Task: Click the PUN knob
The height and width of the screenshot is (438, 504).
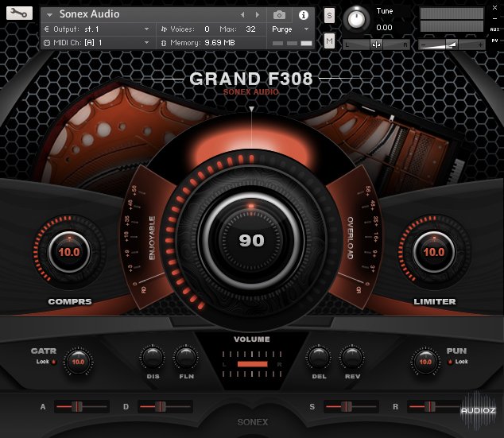Action: tap(425, 362)
